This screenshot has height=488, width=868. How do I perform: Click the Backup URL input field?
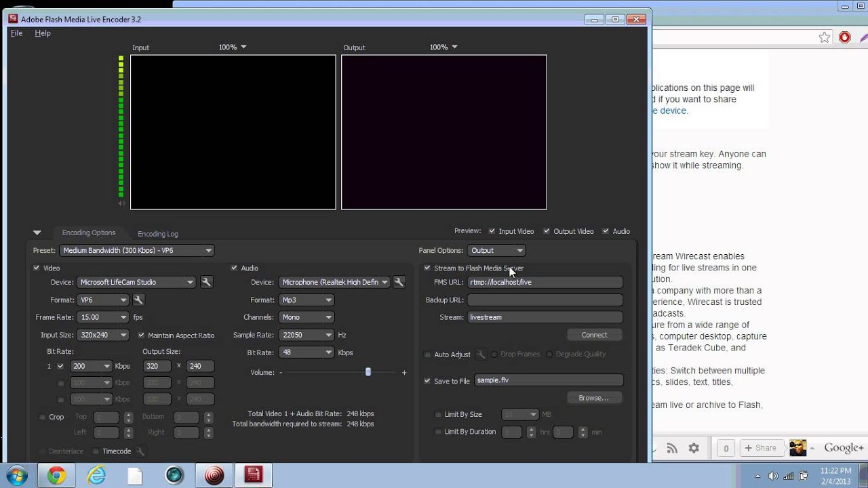point(545,300)
